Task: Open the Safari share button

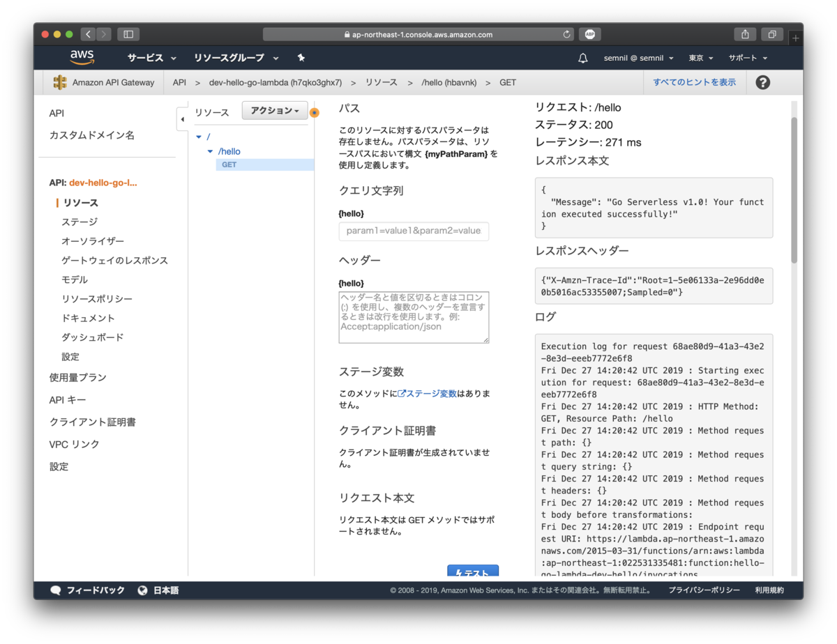Action: (x=746, y=34)
